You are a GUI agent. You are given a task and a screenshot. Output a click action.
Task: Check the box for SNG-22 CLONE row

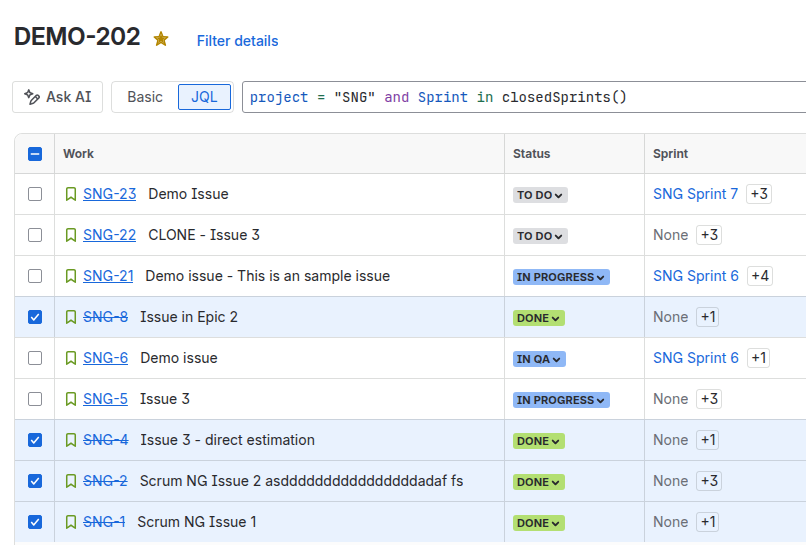(35, 235)
